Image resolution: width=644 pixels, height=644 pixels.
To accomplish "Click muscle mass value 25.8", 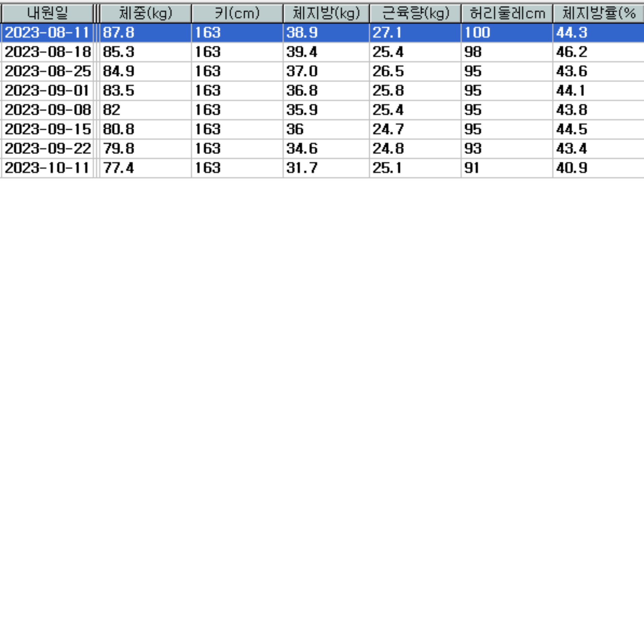I will tap(388, 91).
